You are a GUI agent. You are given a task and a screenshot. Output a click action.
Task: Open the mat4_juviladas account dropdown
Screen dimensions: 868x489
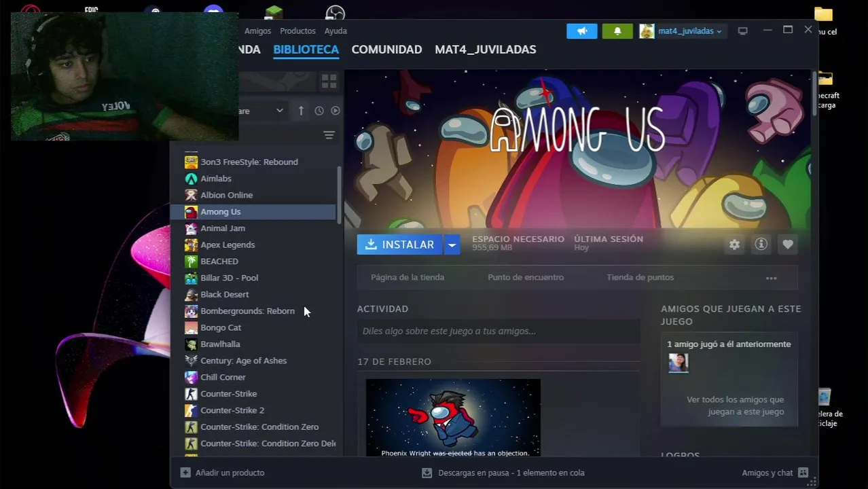[x=690, y=31]
